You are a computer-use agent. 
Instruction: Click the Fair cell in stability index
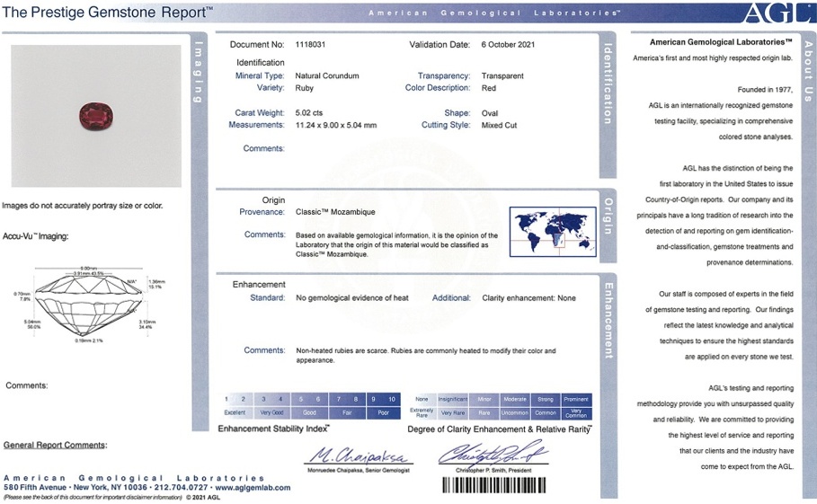pyautogui.click(x=347, y=413)
